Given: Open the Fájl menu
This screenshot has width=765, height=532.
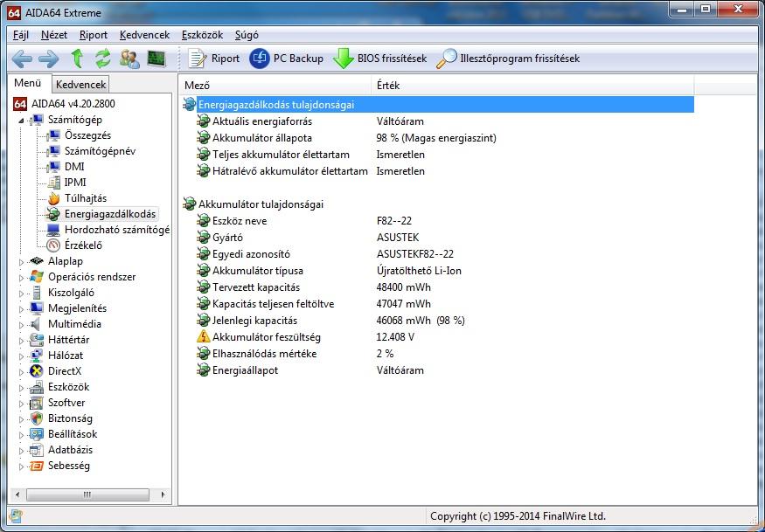Looking at the screenshot, I should pos(21,35).
